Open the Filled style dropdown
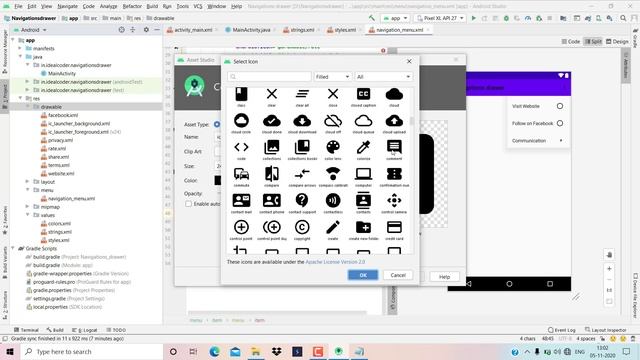This screenshot has height=360, width=640. (x=332, y=77)
